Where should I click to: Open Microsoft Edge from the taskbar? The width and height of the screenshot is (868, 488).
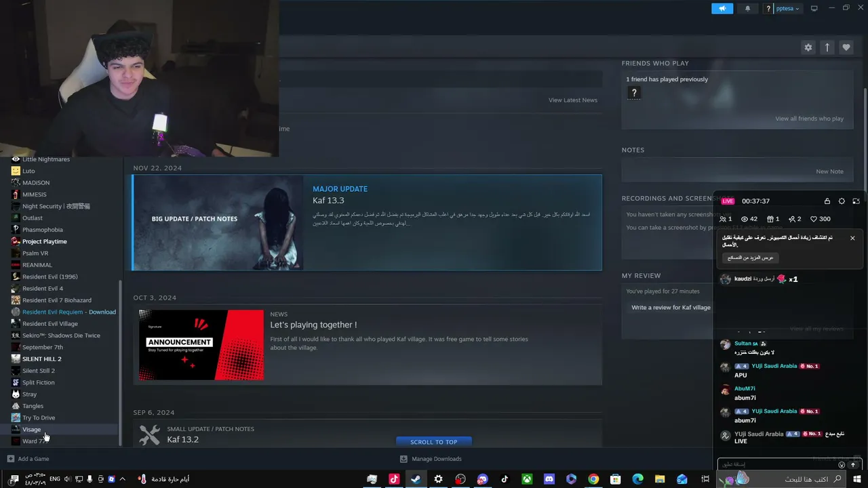(x=637, y=479)
